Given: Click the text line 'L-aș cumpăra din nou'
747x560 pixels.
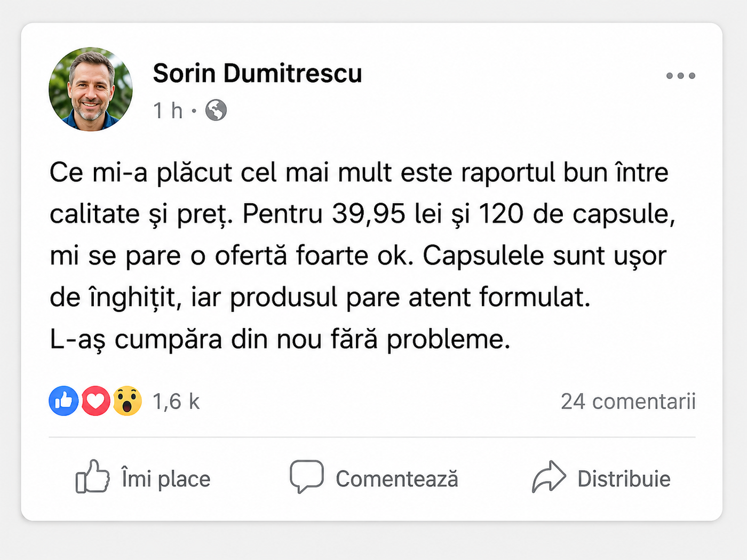Looking at the screenshot, I should tap(280, 339).
